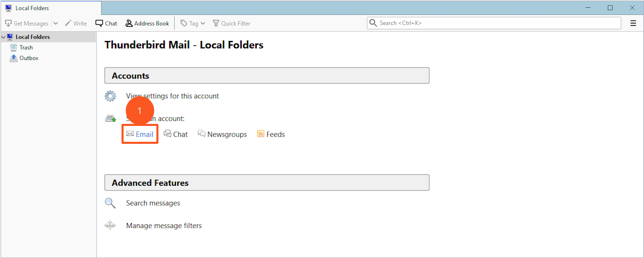Open the hamburger application menu
Screen dimensions: 644x258
click(633, 23)
